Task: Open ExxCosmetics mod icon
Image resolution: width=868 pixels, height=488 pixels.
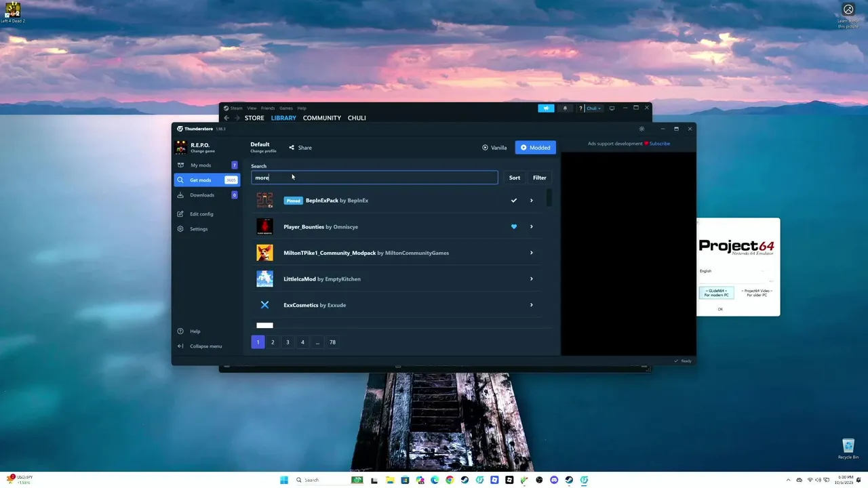Action: click(264, 305)
